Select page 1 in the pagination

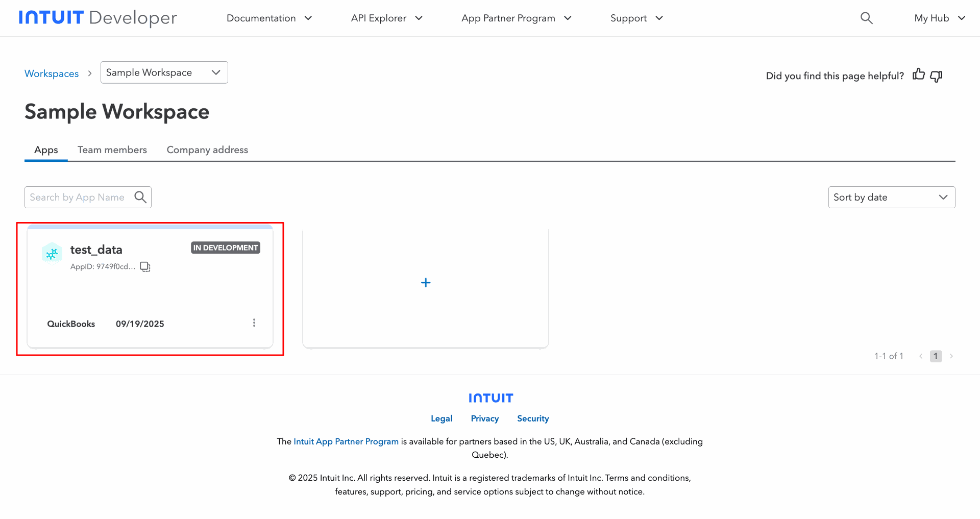tap(936, 356)
